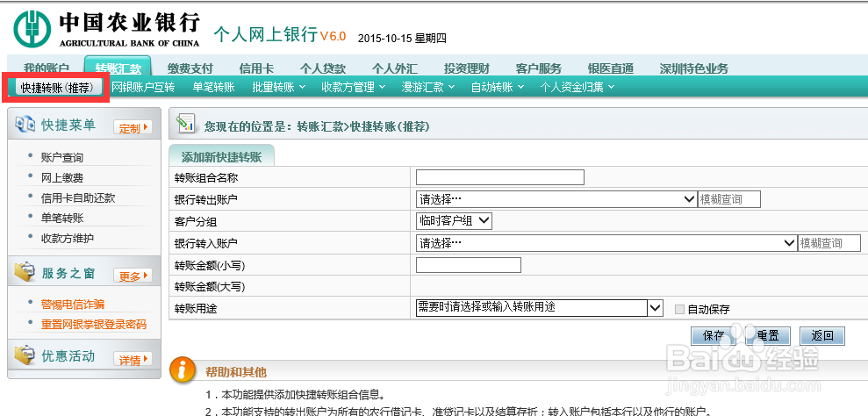
Task: Open the 客户分组 临时客户组 dropdown
Action: 454,221
